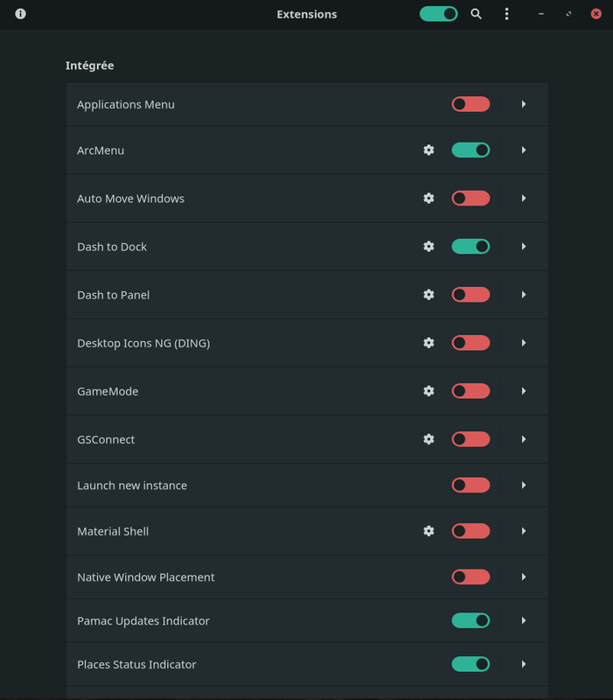Enable the Applications Menu extension switch

470,104
